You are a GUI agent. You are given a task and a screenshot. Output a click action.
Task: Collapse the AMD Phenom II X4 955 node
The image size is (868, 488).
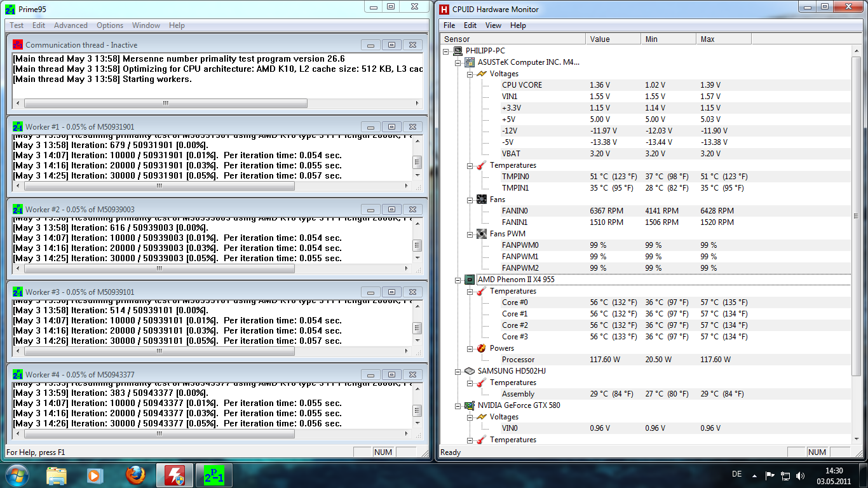[458, 280]
